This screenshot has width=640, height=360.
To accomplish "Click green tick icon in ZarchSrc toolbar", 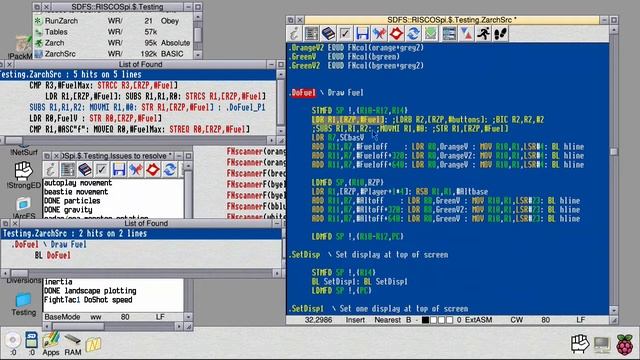I will click(x=430, y=33).
